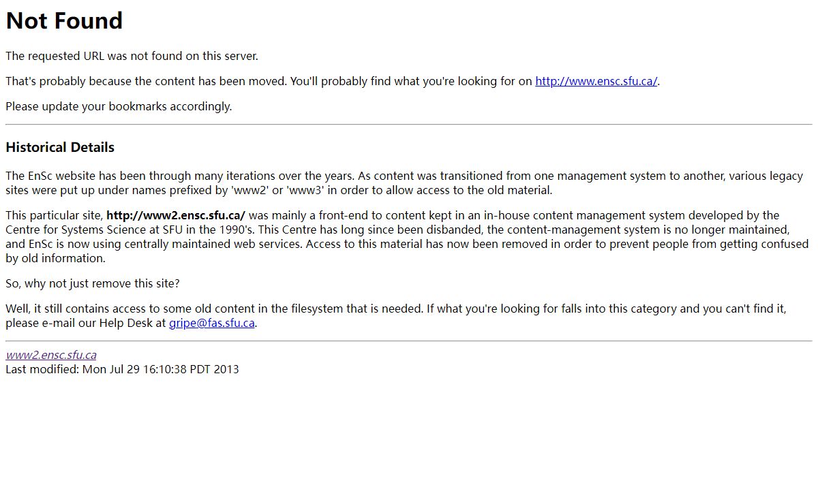Click the "Not Found" page heading
The image size is (818, 504).
[x=64, y=20]
